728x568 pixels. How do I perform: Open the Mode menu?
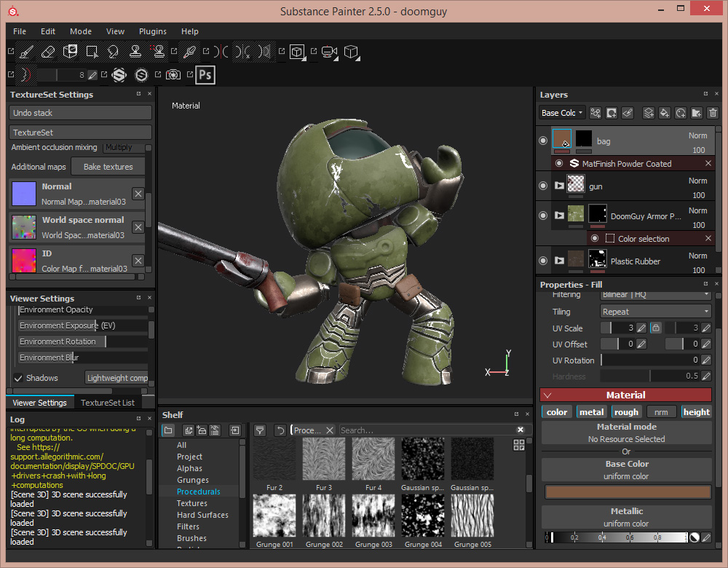pos(81,31)
